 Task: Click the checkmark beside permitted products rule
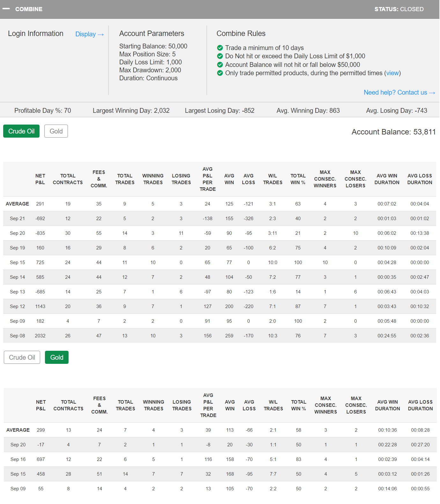pos(220,73)
